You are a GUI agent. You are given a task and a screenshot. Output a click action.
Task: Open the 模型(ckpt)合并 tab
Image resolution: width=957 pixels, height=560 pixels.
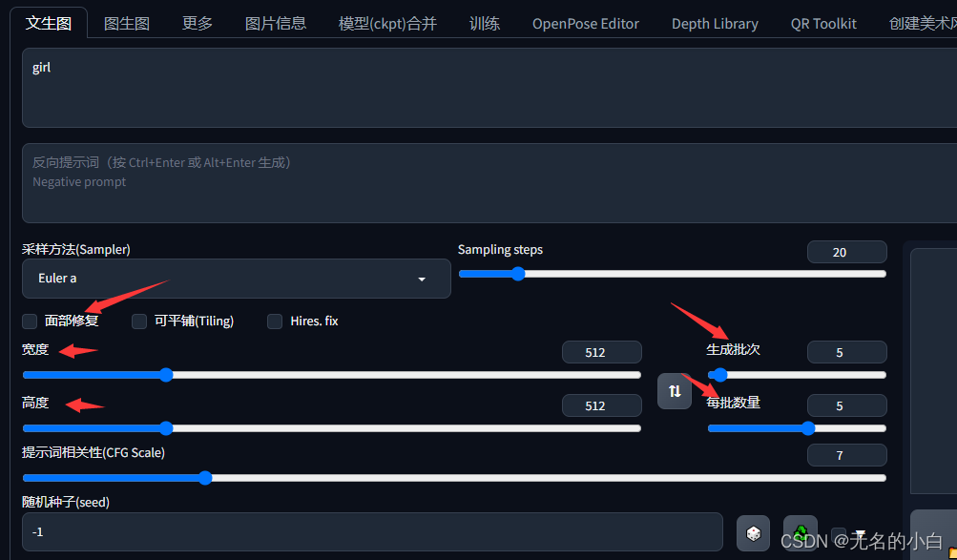pyautogui.click(x=387, y=23)
